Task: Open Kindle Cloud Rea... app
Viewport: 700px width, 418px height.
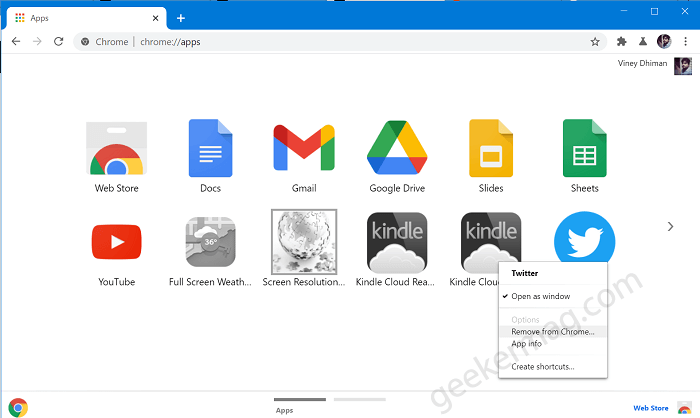Action: click(x=397, y=242)
